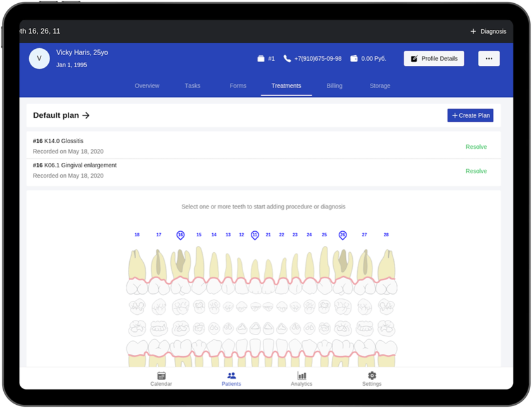Click the briefcase icon next to #1
The height and width of the screenshot is (408, 532).
[260, 59]
